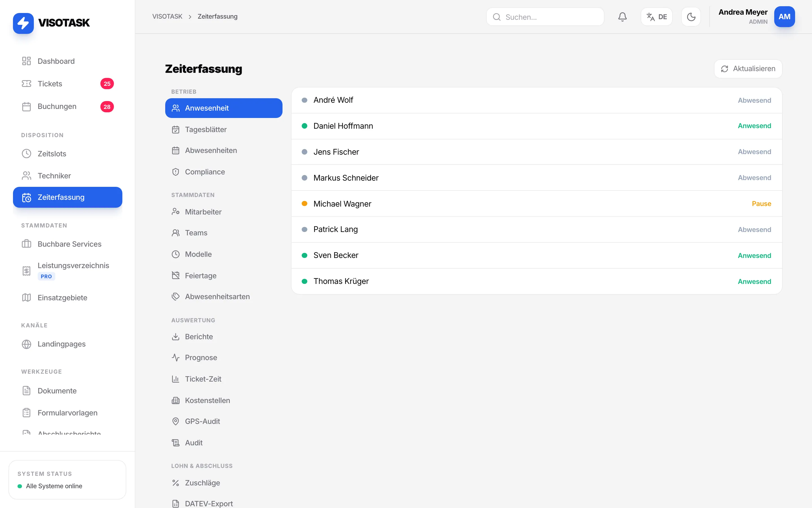812x508 pixels.
Task: Select the Jens Fischer row
Action: pyautogui.click(x=537, y=152)
